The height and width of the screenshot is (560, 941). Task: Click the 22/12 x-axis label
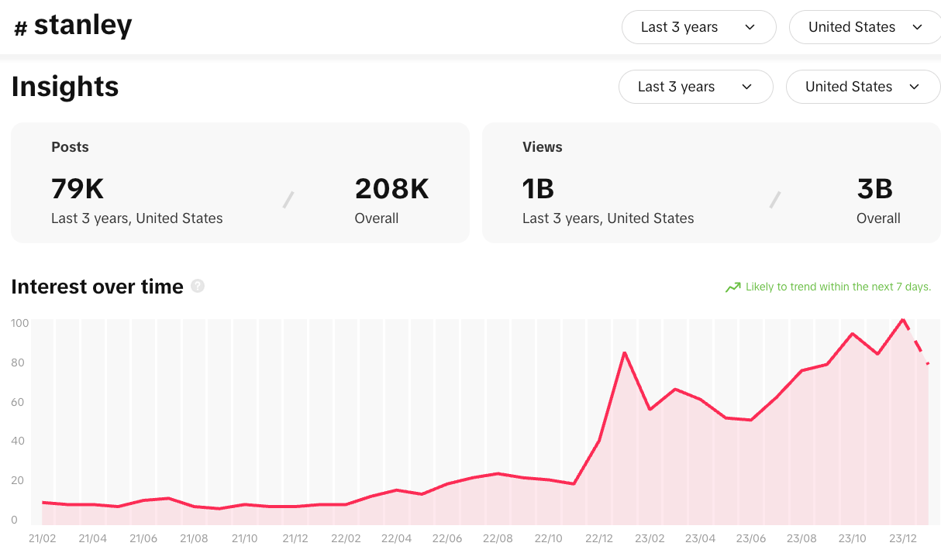[599, 538]
